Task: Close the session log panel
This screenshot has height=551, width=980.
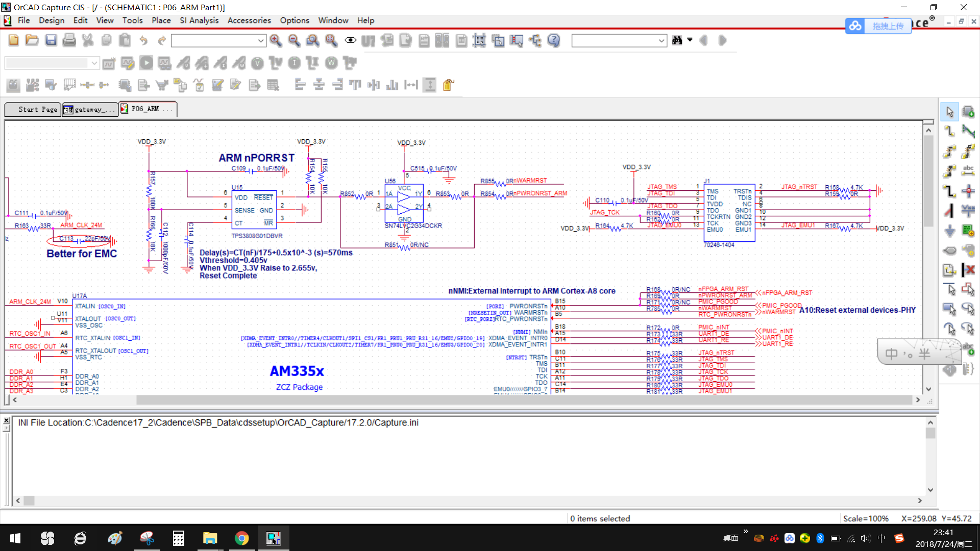Action: [x=7, y=420]
